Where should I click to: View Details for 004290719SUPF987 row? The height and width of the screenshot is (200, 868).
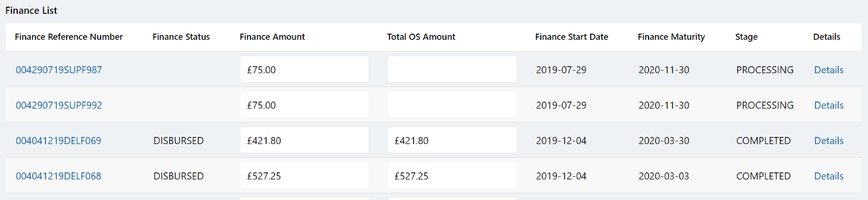coord(828,70)
